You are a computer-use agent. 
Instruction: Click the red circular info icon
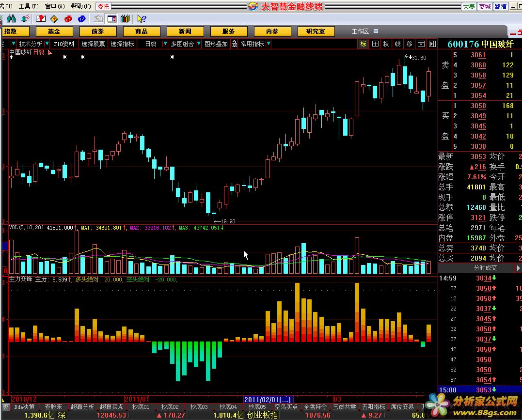point(68,18)
